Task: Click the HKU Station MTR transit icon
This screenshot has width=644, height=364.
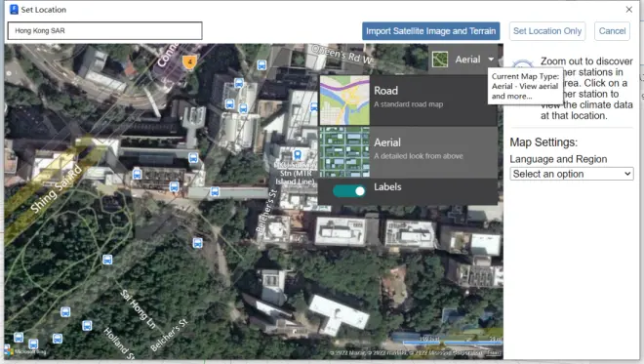Action: (298, 154)
